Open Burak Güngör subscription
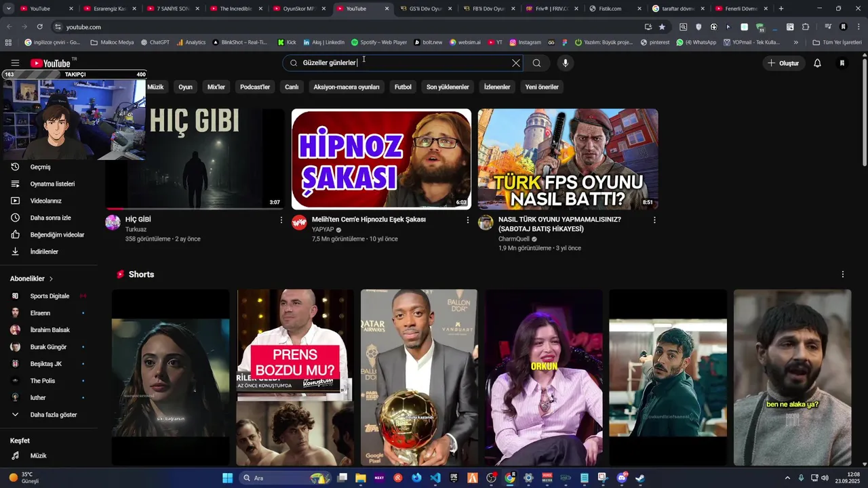This screenshot has height=488, width=868. (49, 347)
